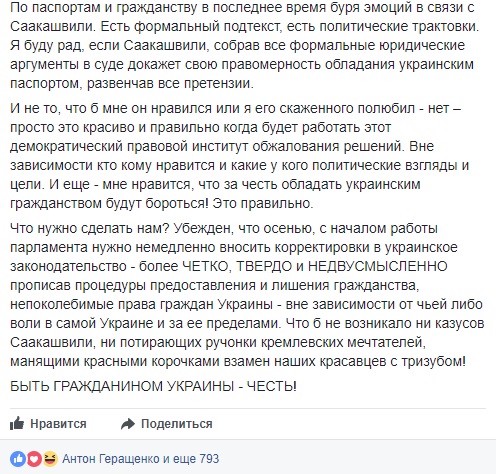Screen dimensions: 496x474
Task: Open the laughing Haha reaction list
Action: pos(50,459)
